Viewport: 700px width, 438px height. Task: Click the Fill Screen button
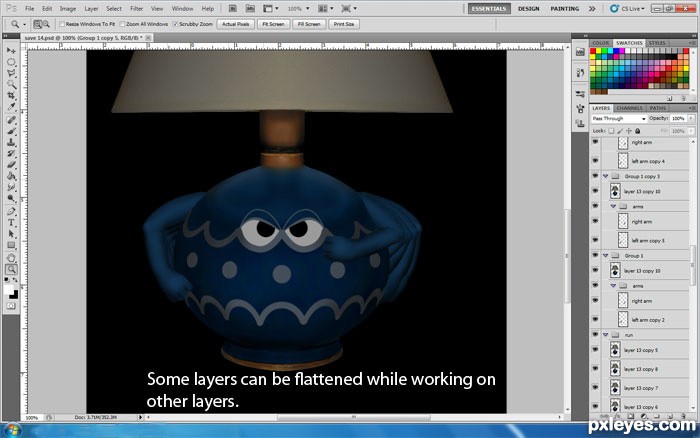coord(309,24)
